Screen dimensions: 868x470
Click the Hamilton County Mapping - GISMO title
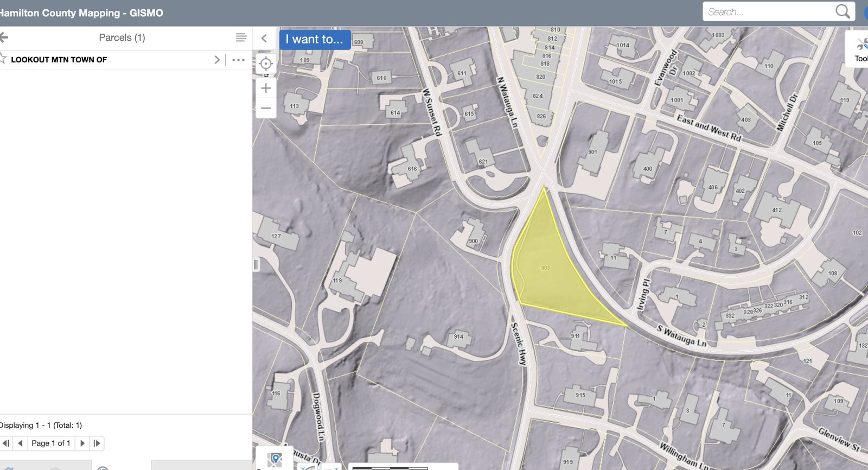coord(81,12)
